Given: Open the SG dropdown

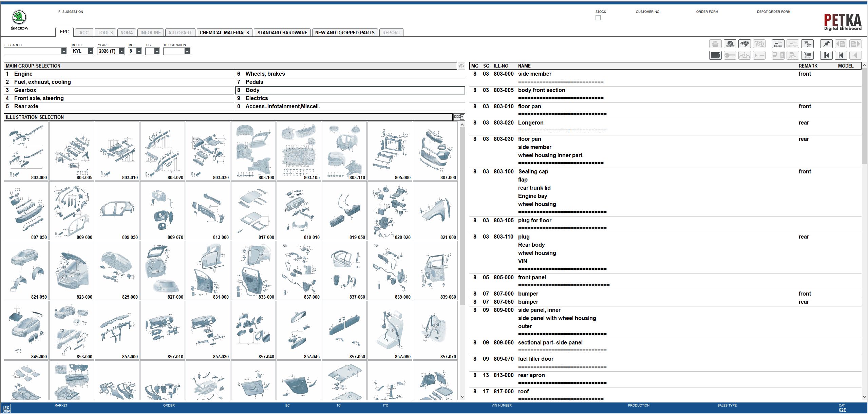Looking at the screenshot, I should point(157,51).
